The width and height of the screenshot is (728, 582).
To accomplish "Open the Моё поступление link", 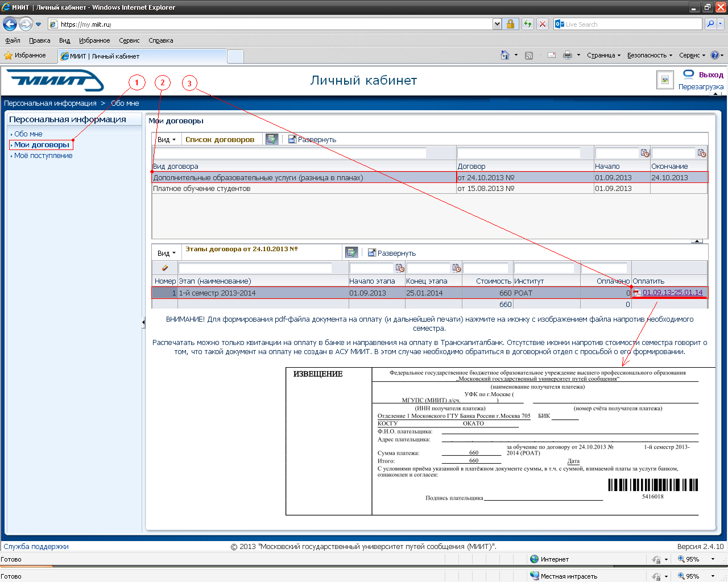I will pyautogui.click(x=43, y=156).
